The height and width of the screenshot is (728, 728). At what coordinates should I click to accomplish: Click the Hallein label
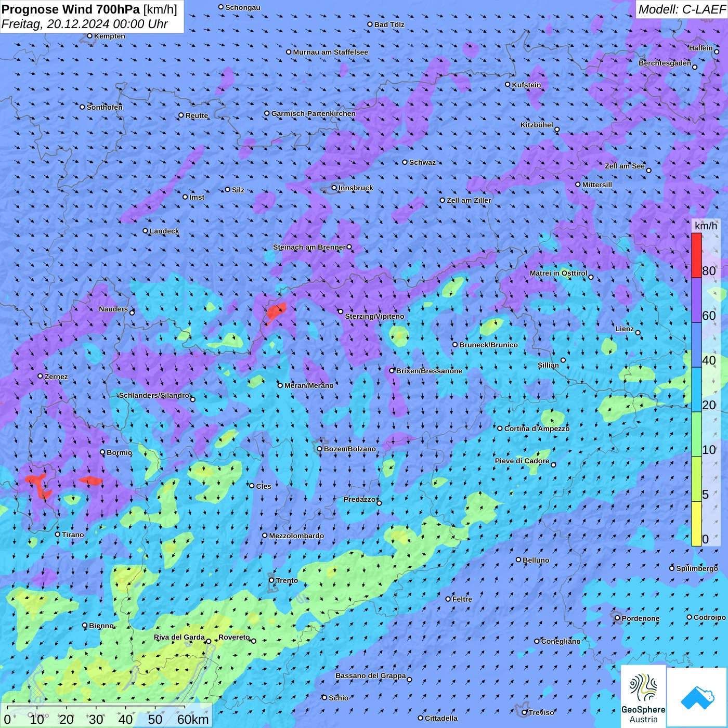(x=700, y=48)
